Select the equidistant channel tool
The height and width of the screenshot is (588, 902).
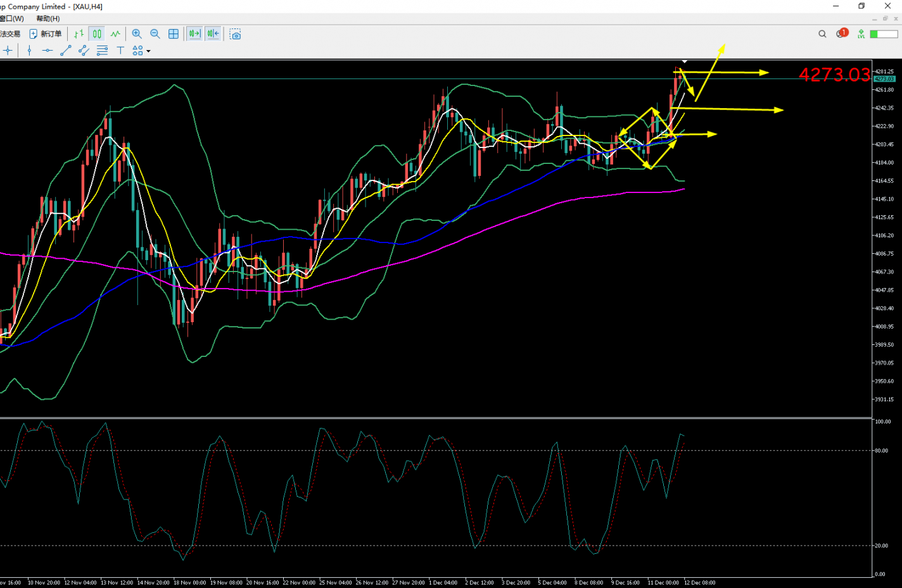(84, 51)
